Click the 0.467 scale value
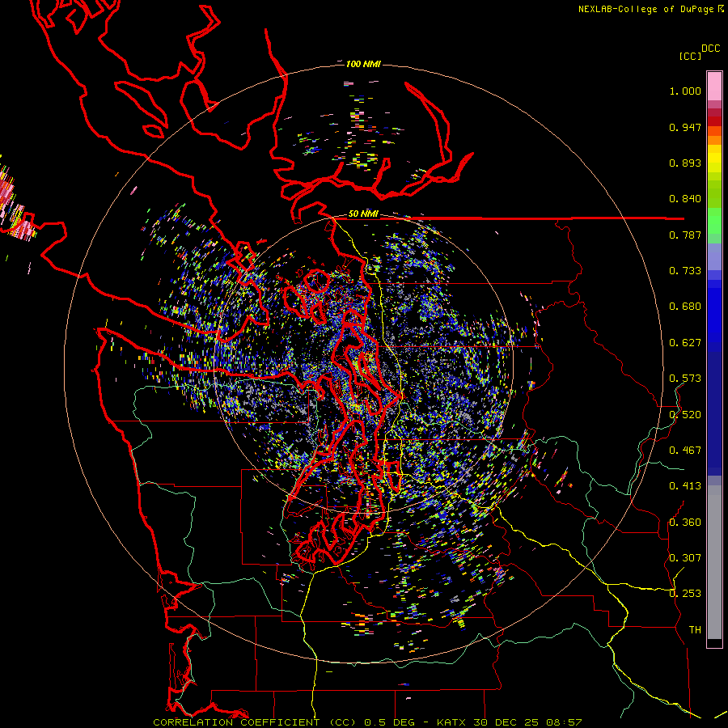The height and width of the screenshot is (728, 728). 685,451
